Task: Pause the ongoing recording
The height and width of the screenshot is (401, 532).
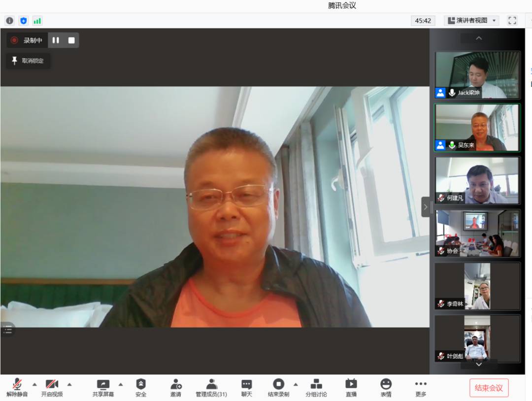Action: click(56, 40)
